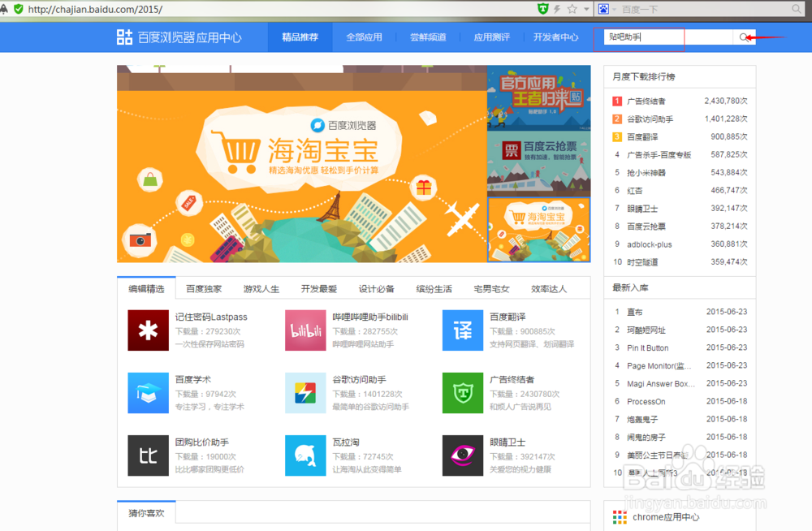The image size is (812, 531).
Task: Open 时空隧道 in ranking list
Action: (642, 262)
